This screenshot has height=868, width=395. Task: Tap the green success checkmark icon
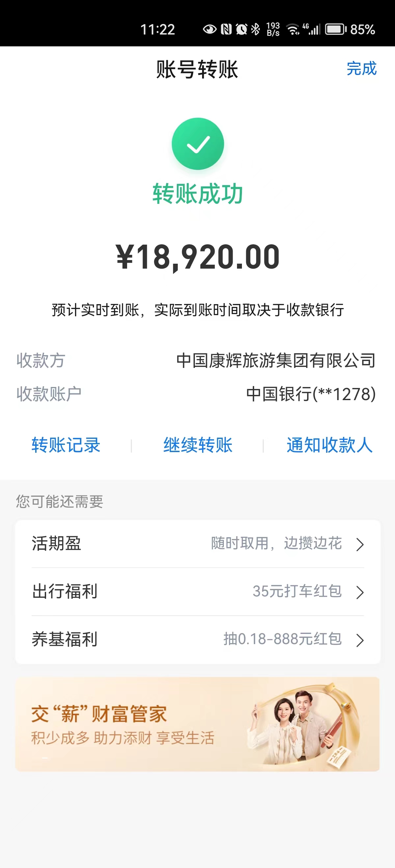(x=198, y=144)
